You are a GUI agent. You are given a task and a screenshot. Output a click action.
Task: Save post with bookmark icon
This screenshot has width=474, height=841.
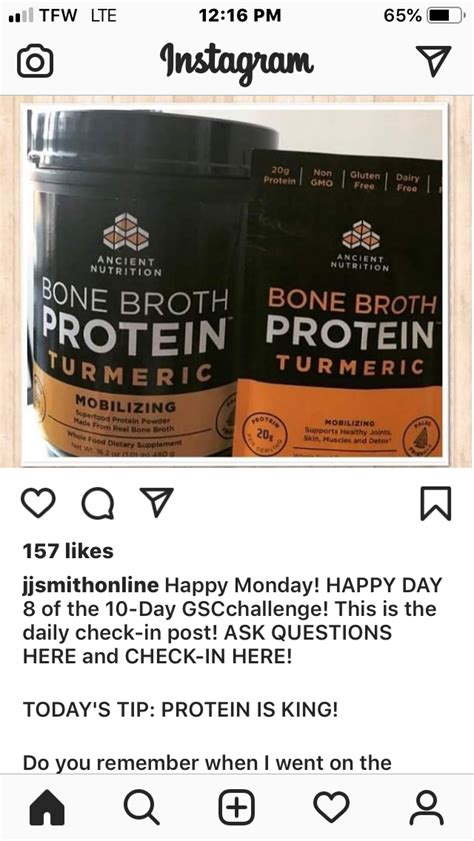coord(436,504)
